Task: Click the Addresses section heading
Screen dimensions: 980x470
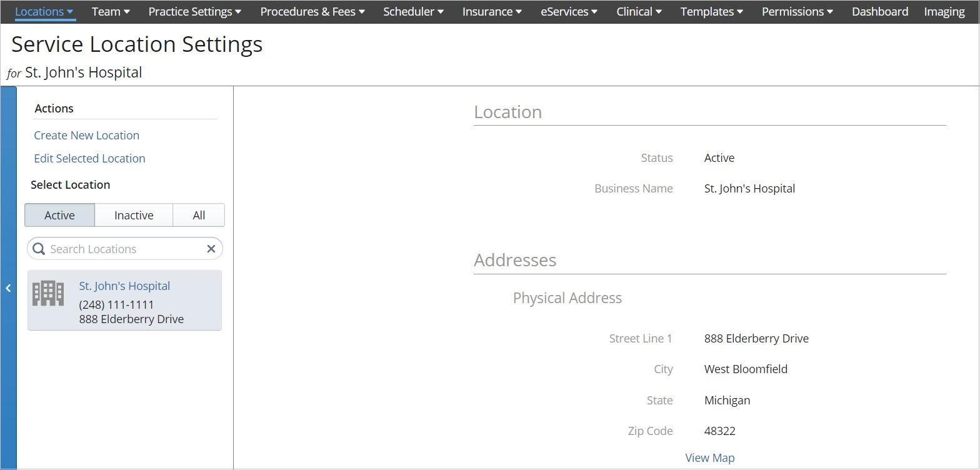Action: [x=515, y=260]
